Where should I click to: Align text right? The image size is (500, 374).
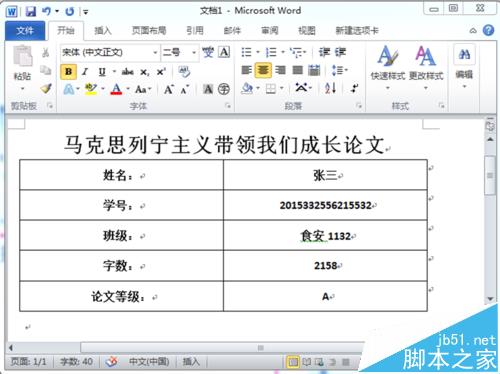coord(280,70)
